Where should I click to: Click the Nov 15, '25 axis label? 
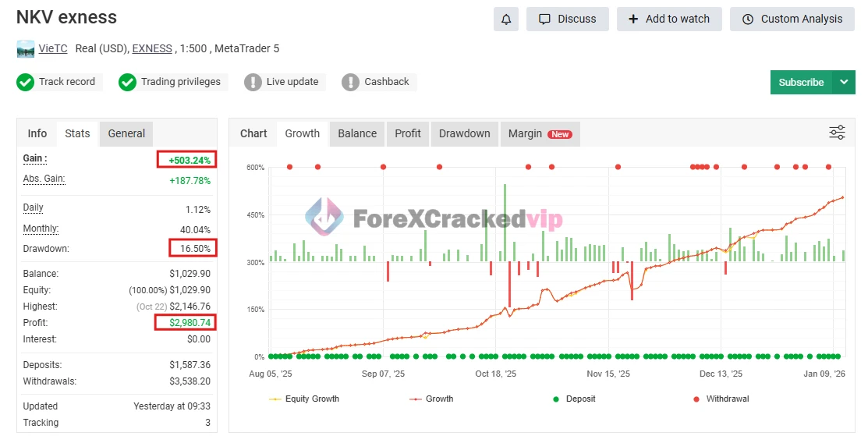click(x=608, y=374)
